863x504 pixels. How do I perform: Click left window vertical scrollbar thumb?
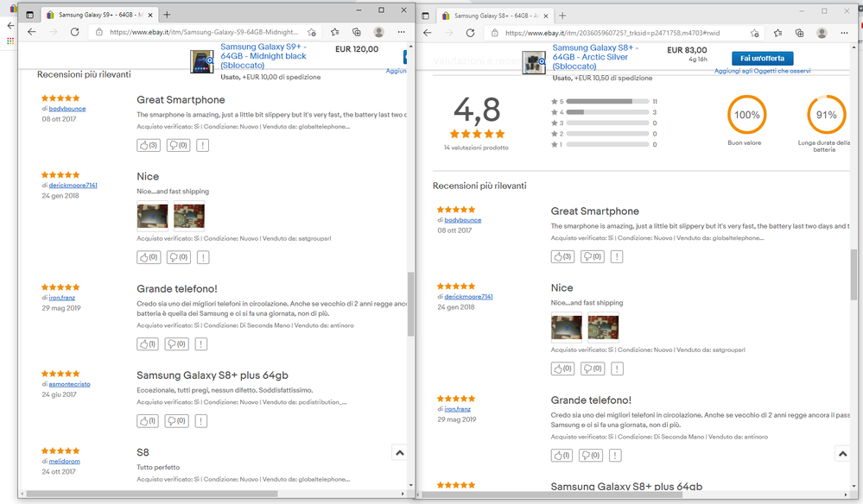[410, 304]
